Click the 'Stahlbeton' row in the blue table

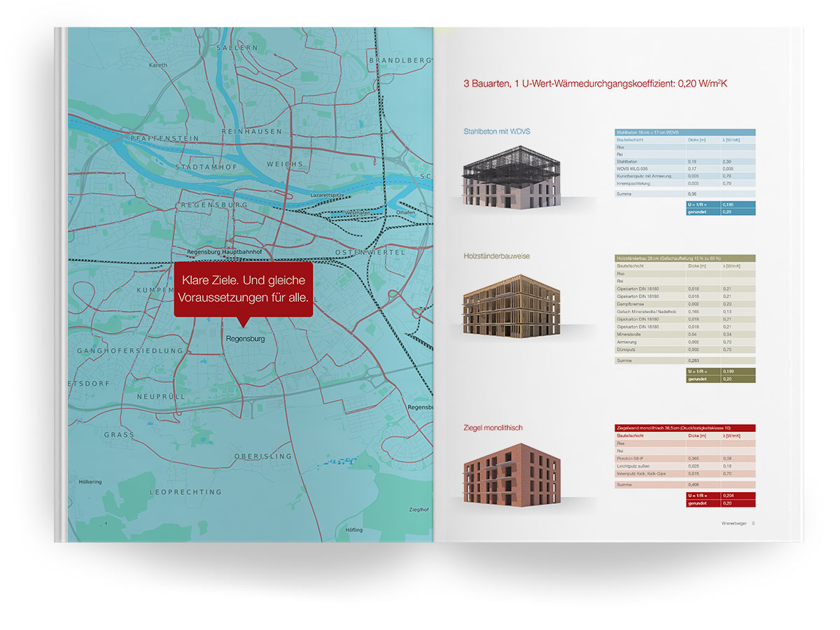coord(685,161)
